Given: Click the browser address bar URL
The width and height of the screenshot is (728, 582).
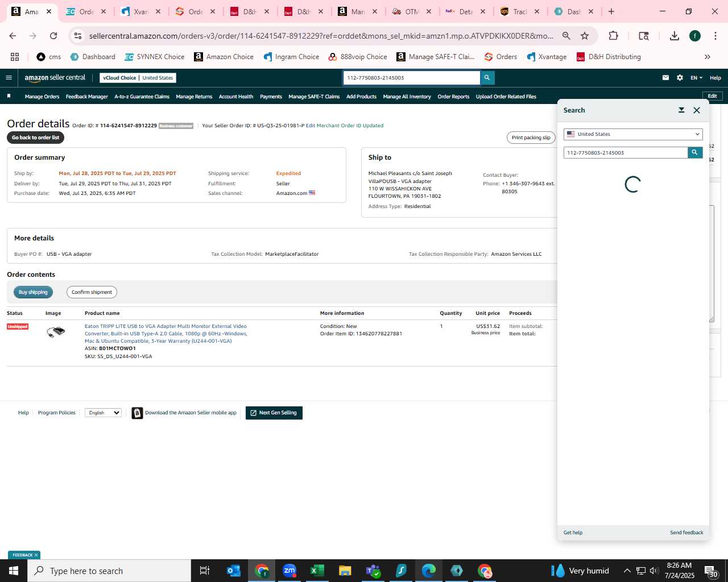Looking at the screenshot, I should point(321,36).
